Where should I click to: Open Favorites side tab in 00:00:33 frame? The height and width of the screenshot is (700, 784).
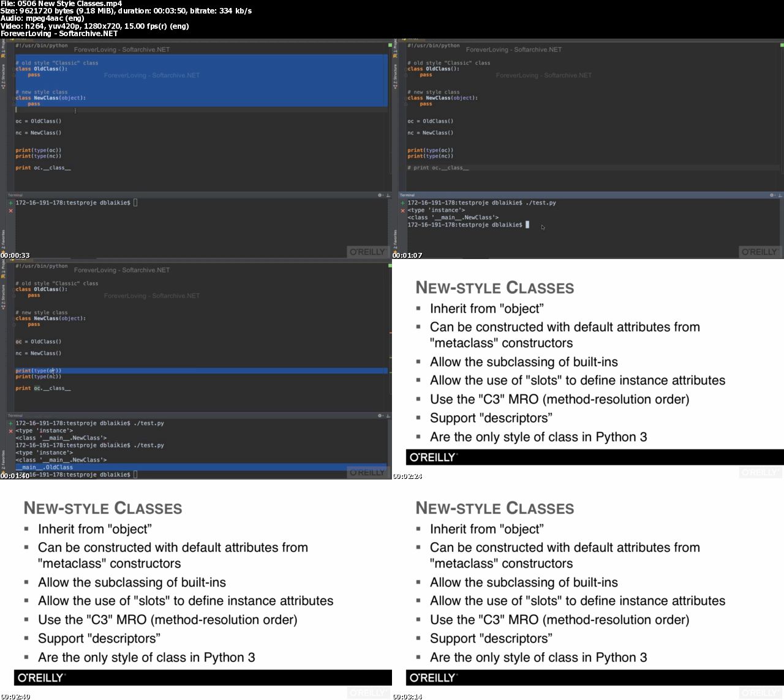[3, 240]
